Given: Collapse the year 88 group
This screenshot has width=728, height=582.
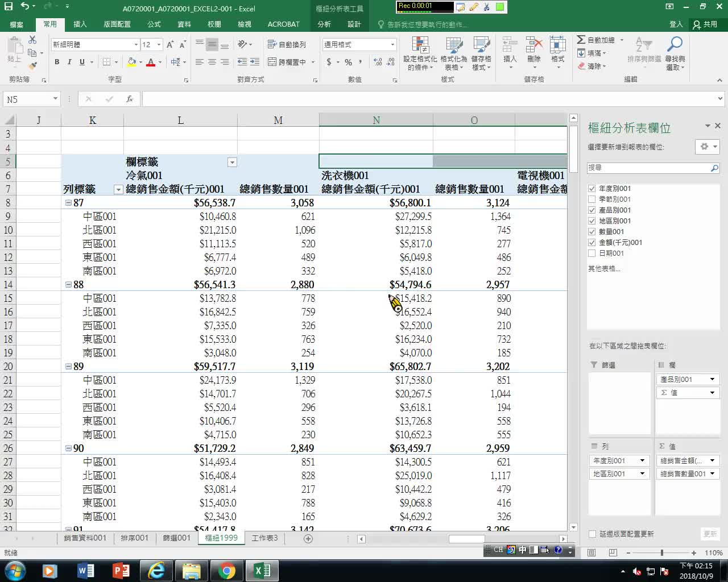Looking at the screenshot, I should click(x=68, y=285).
